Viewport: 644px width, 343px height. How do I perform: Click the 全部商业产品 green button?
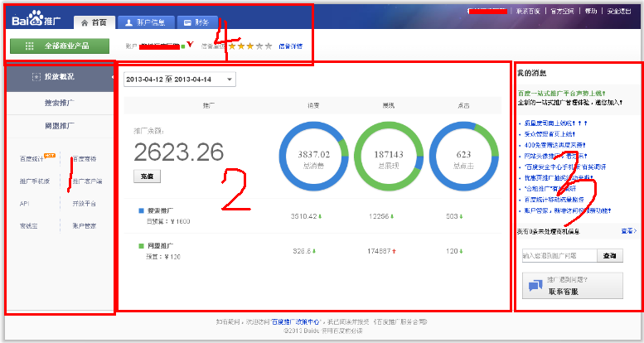point(60,46)
